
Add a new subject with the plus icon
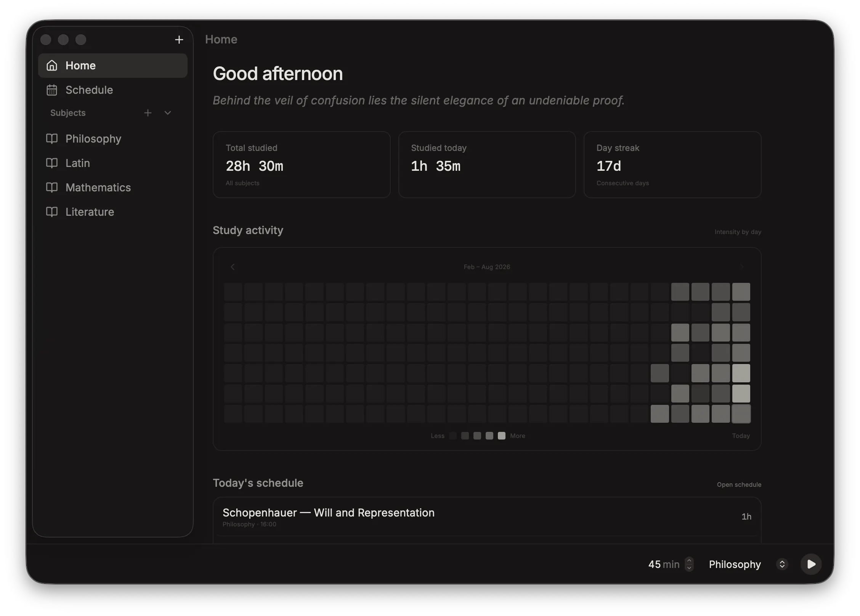148,113
